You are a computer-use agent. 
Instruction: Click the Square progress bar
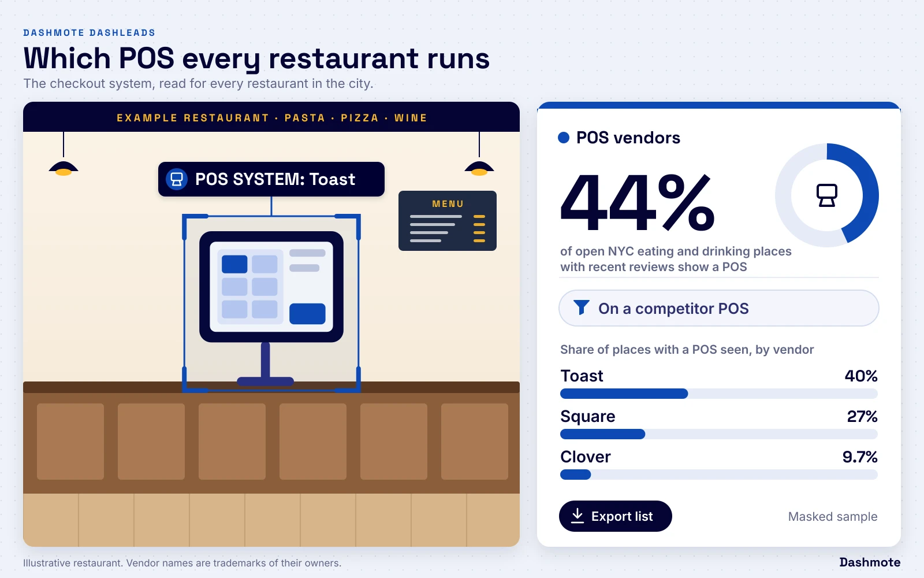click(718, 434)
